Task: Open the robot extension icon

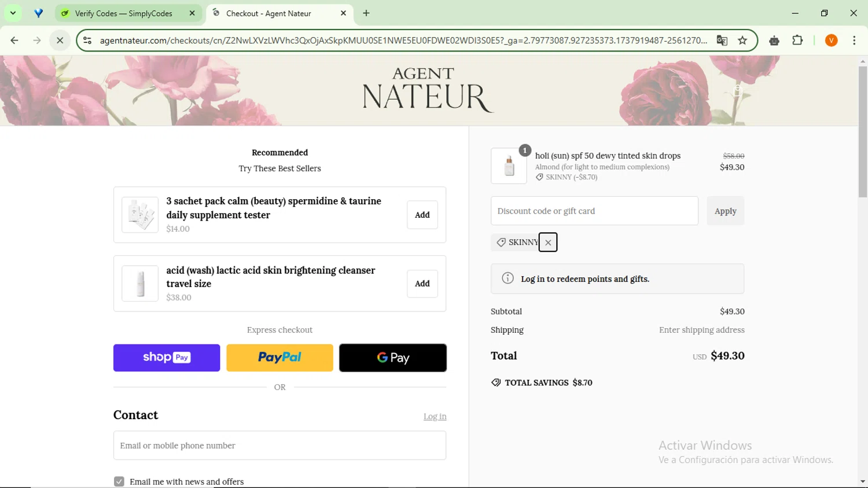Action: tap(774, 41)
